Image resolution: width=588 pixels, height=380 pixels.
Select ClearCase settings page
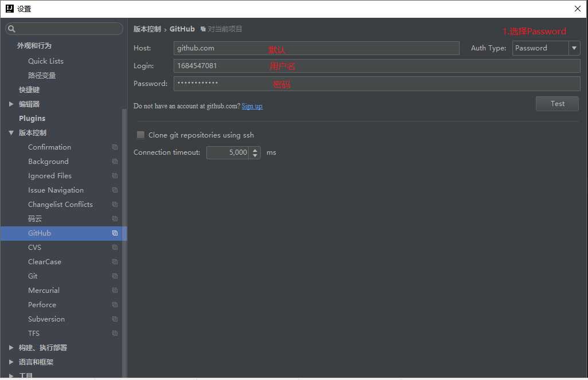[x=45, y=261]
